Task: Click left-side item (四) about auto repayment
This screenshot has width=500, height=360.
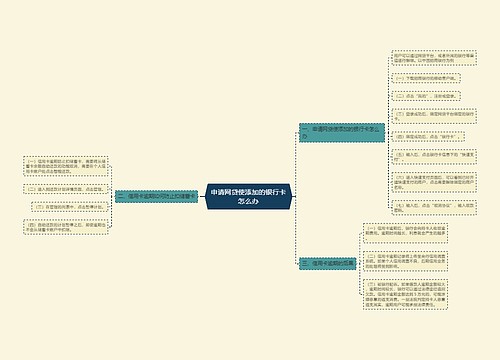Action: coord(66,227)
